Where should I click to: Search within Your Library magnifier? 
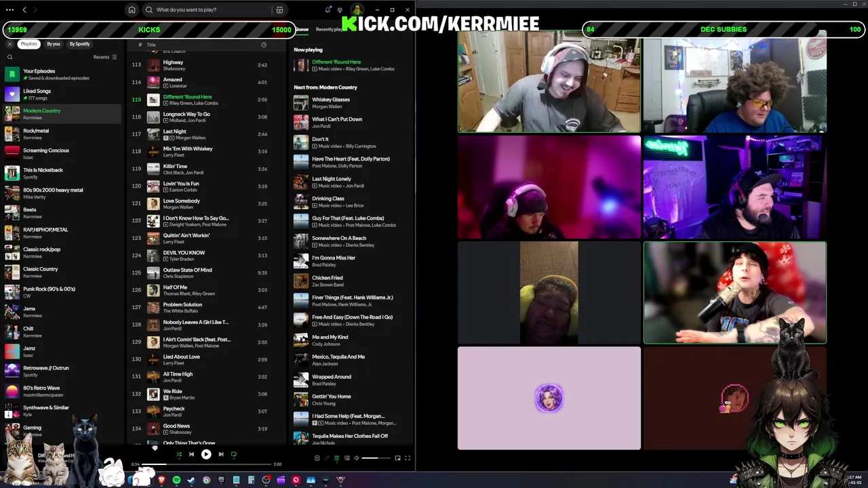(9, 57)
